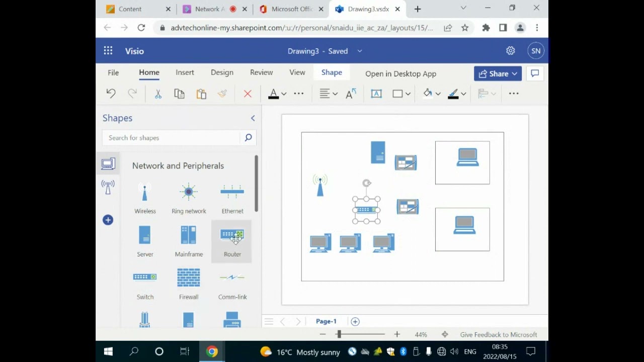Click the zoom out minus button

[x=323, y=334]
